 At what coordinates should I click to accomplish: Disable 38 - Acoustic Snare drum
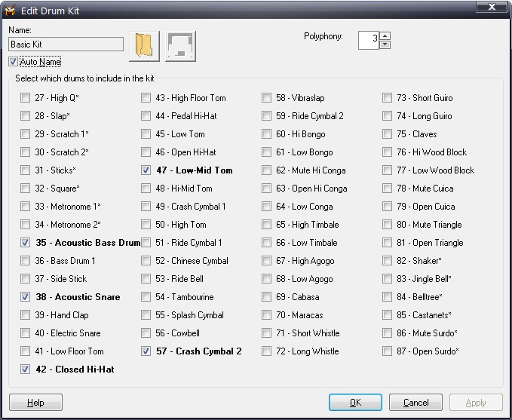(26, 297)
